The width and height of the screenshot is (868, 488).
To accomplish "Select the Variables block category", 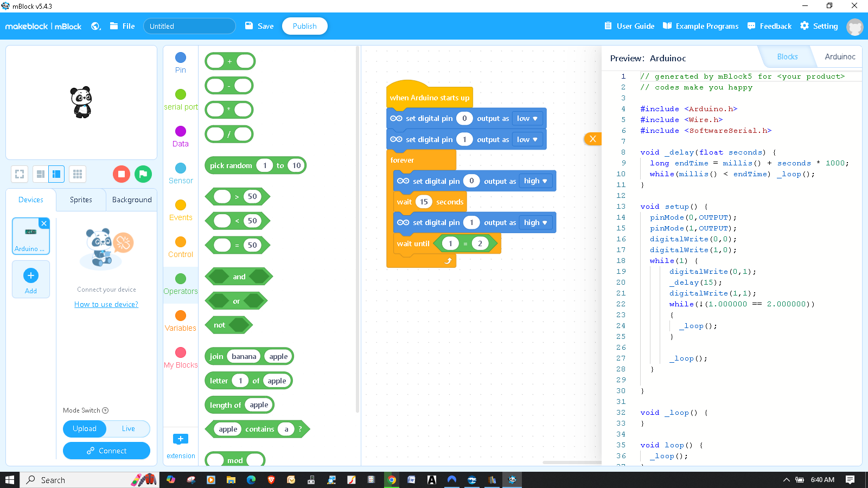I will click(181, 321).
